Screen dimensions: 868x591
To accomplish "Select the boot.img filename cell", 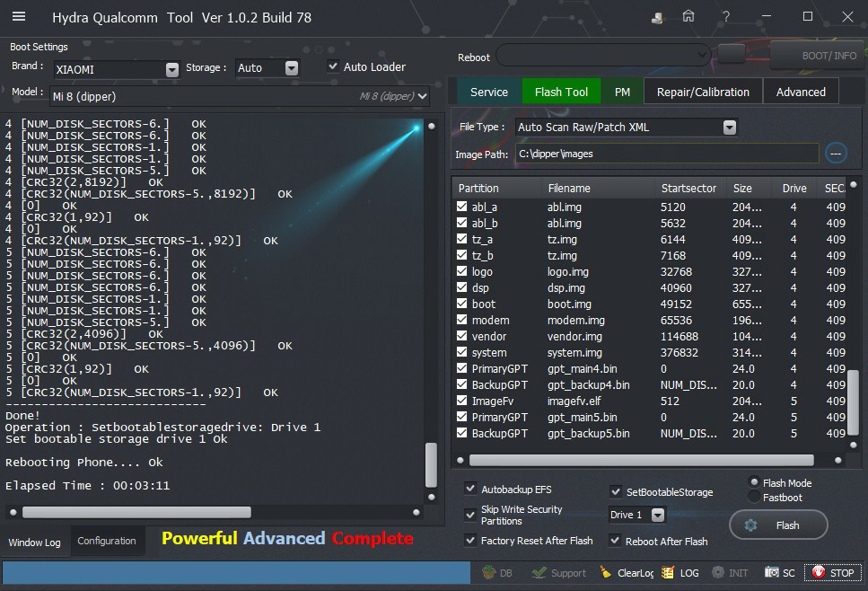I will pos(569,304).
